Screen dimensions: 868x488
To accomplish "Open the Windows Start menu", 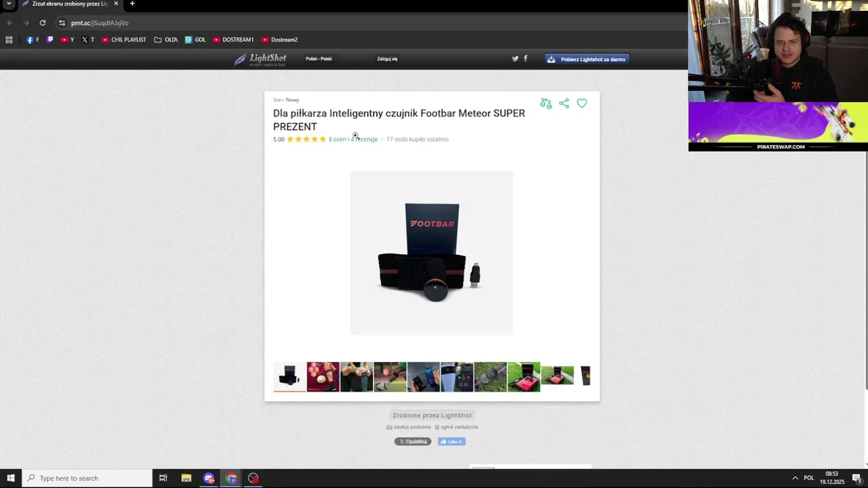I will pos(10,479).
